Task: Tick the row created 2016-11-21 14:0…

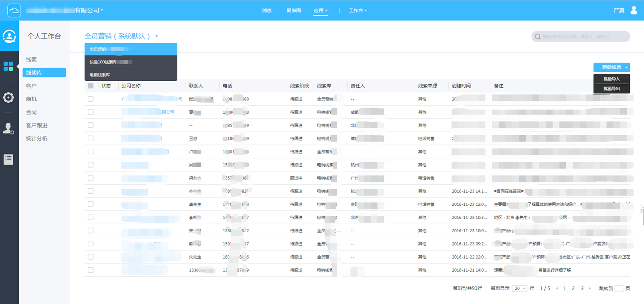Action: point(91,270)
